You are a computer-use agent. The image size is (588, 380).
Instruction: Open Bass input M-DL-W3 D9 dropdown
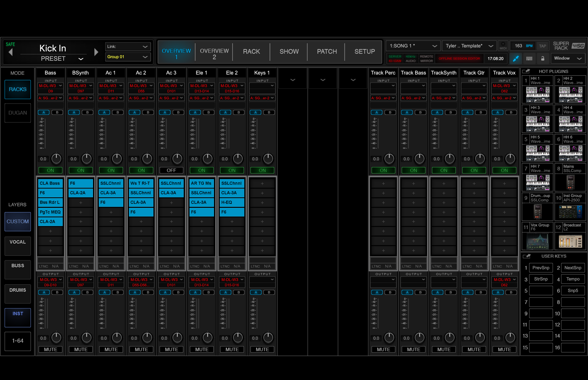point(50,88)
